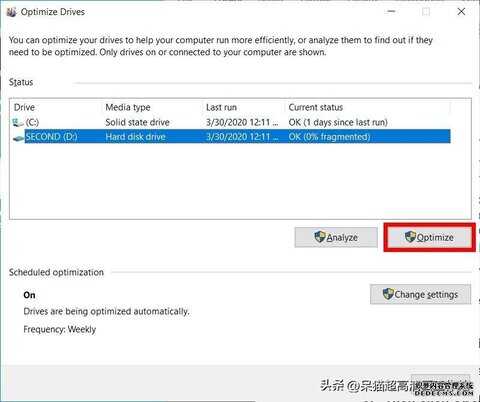Click the Analyze button
The image size is (480, 402).
336,237
